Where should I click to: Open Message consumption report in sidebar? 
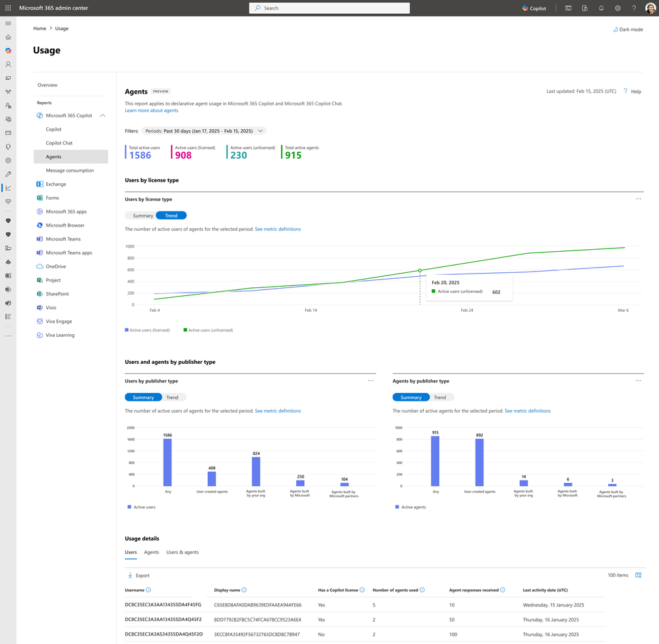pos(70,171)
